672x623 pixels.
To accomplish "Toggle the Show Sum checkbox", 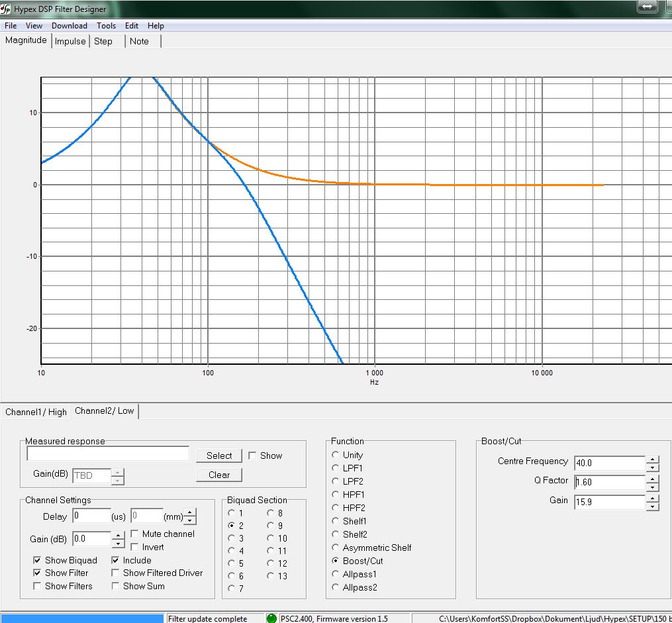I will click(x=116, y=587).
